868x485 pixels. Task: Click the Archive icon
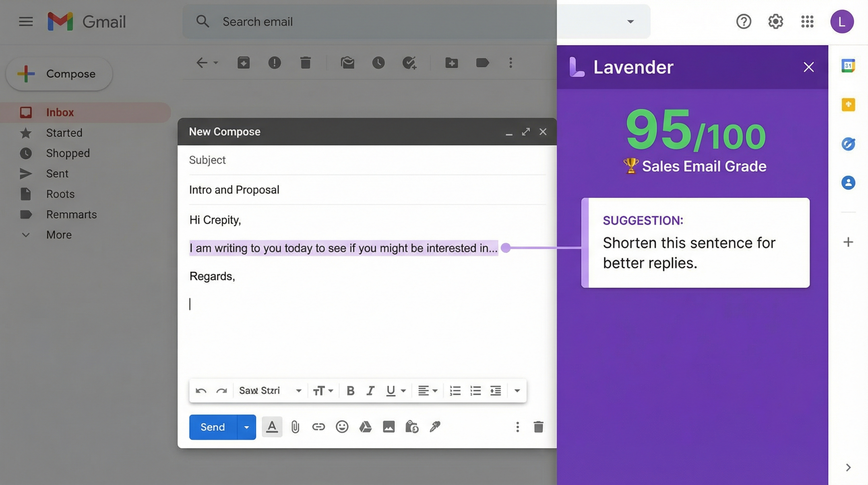pos(243,63)
